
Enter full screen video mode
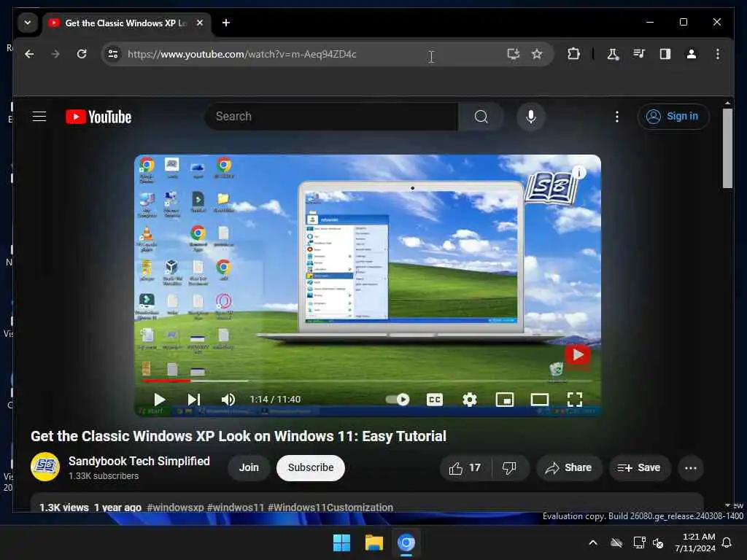[575, 399]
